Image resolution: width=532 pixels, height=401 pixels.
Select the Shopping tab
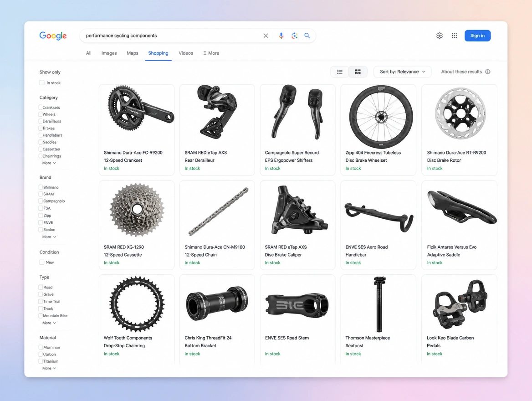[x=158, y=53]
